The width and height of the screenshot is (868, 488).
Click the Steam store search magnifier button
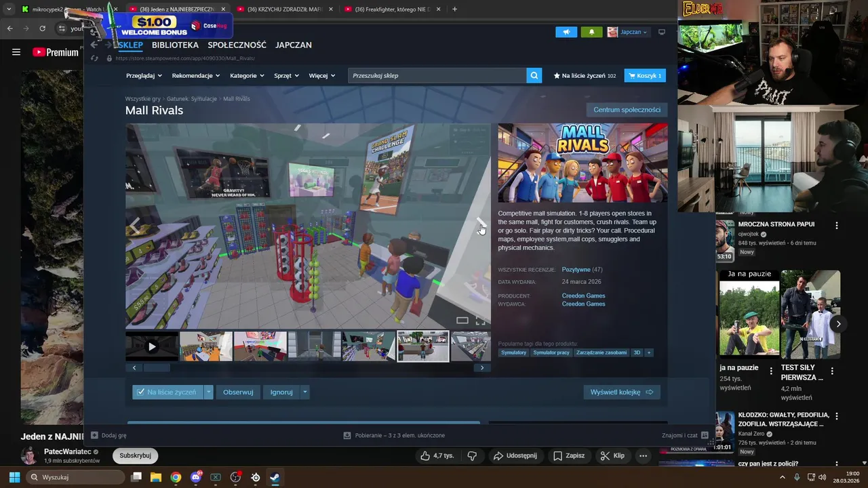[534, 75]
